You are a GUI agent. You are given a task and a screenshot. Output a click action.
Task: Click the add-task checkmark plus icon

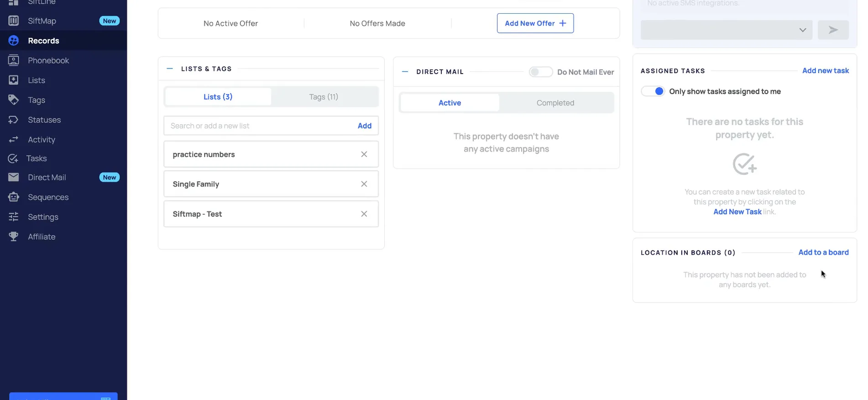click(x=745, y=164)
